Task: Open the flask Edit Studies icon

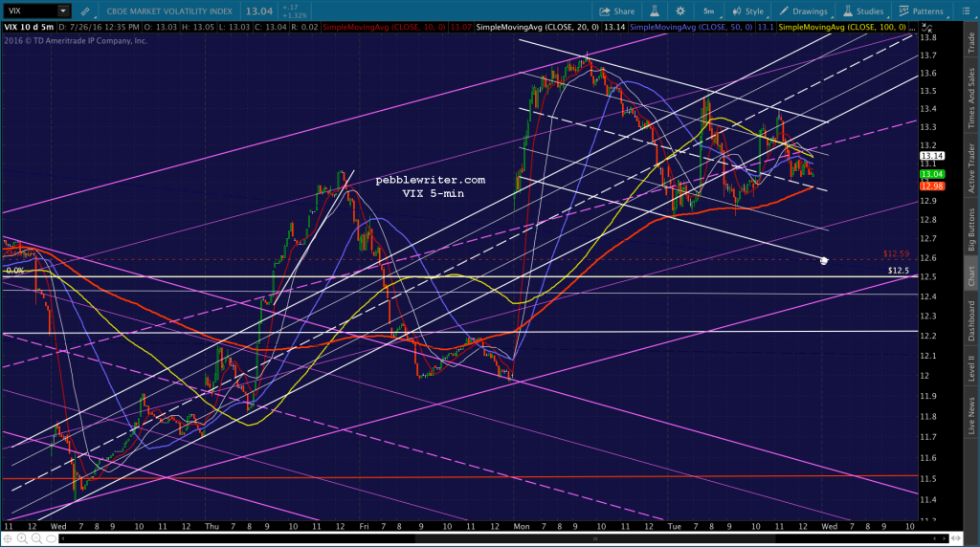Action: tap(655, 11)
